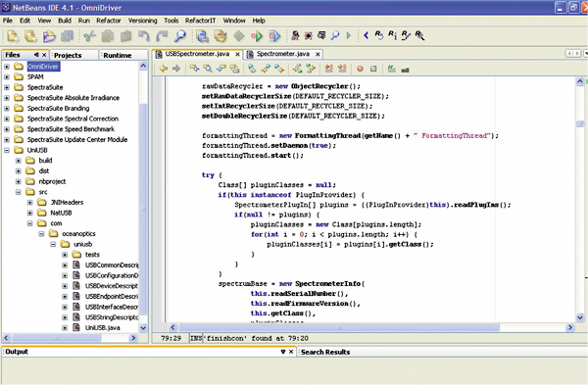This screenshot has height=385, width=588.
Task: Click the green Run Main Project icon
Action: [257, 36]
